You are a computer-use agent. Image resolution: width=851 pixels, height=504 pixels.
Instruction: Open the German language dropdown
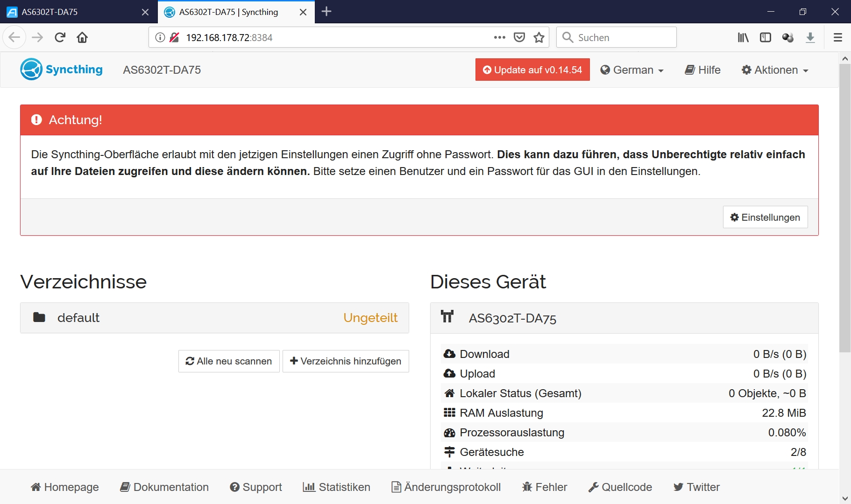point(632,70)
